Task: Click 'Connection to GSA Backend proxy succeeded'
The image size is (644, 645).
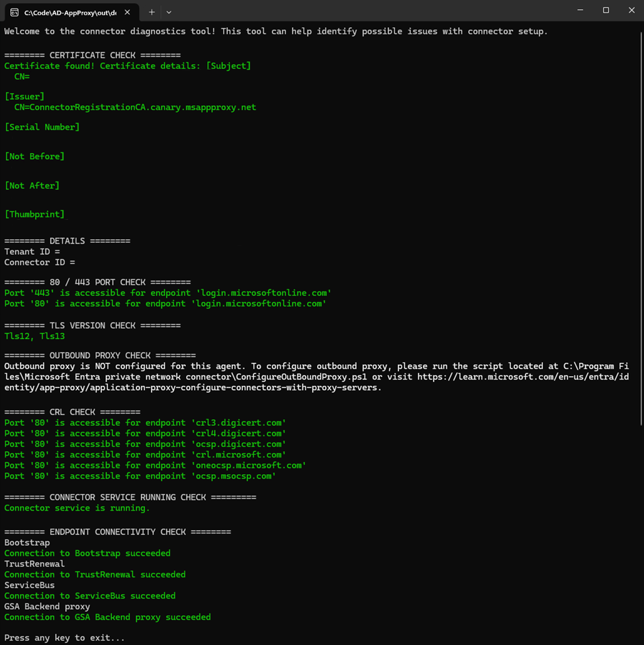Action: coord(107,617)
